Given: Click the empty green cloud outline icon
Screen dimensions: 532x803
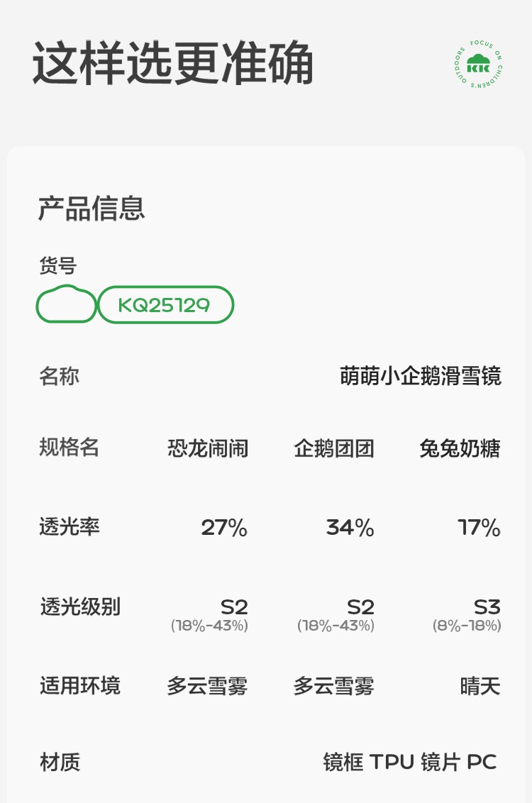Looking at the screenshot, I should (x=66, y=304).
